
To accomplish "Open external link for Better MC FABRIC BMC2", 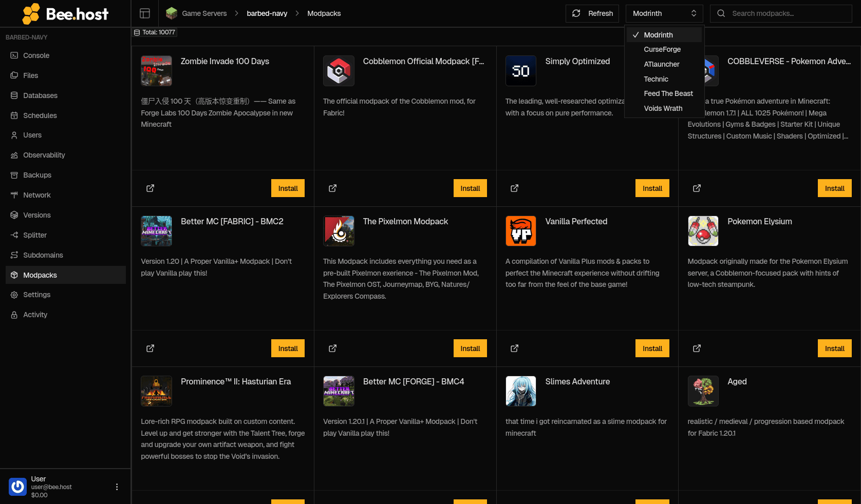I will point(151,348).
